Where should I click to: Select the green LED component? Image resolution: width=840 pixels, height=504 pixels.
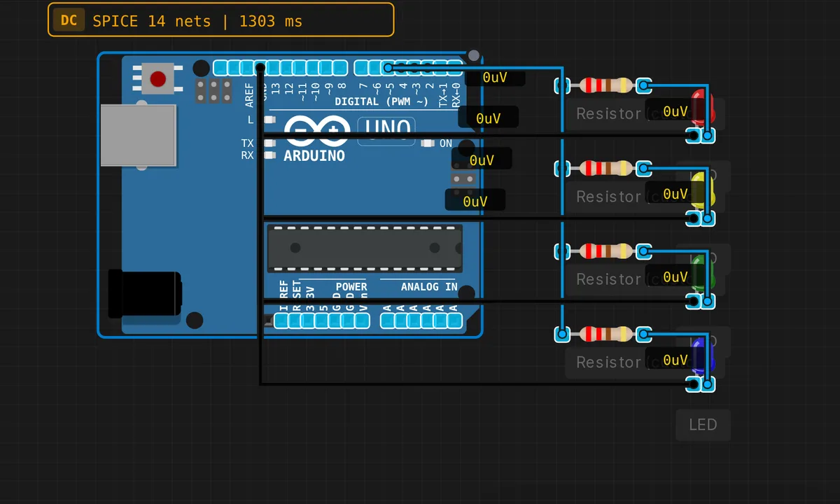pos(703,273)
